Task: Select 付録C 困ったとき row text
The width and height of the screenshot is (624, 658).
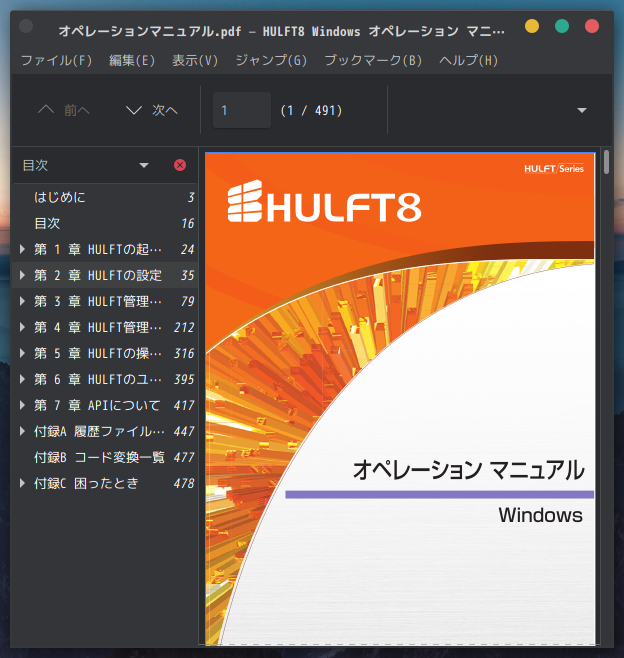Action: 86,483
